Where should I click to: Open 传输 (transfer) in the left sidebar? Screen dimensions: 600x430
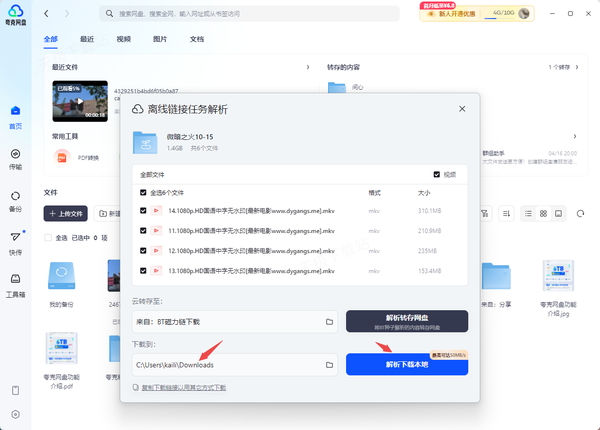(x=15, y=158)
